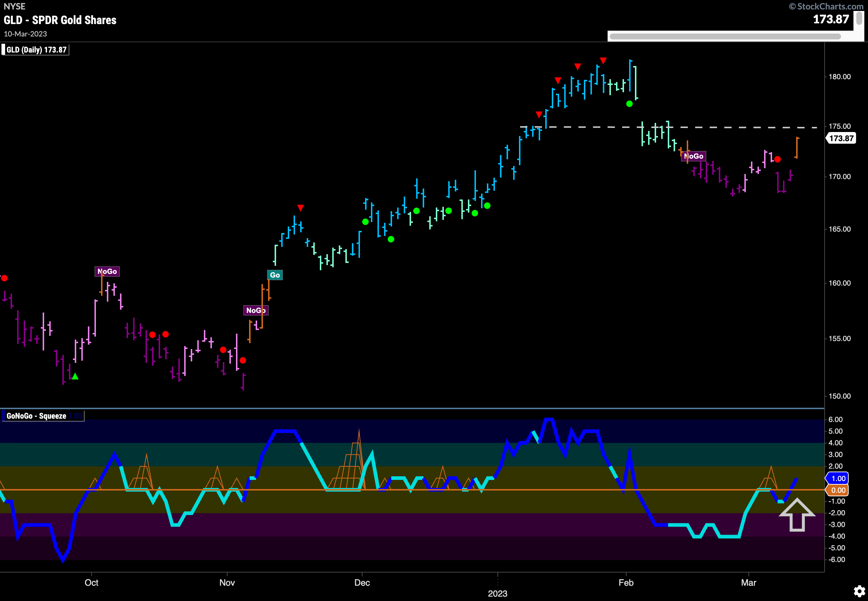Viewport: 868px width, 601px height.
Task: Click the 173.87 current price tag on axis
Action: click(841, 138)
